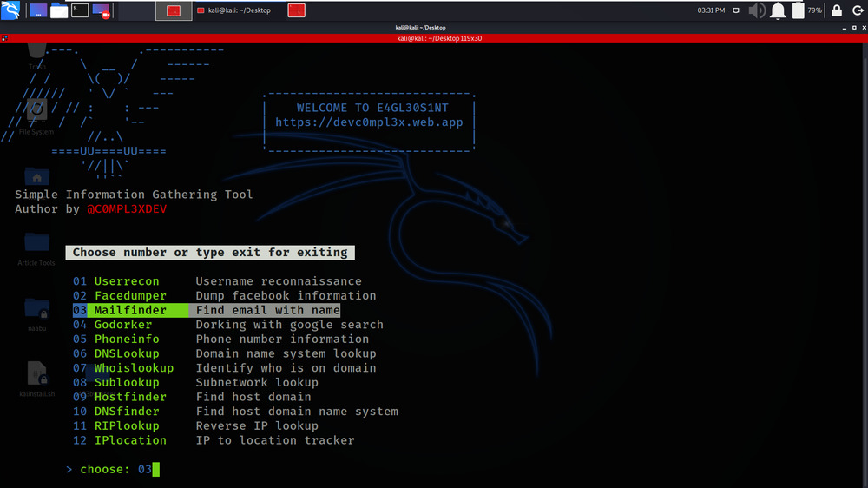Select the first red terminal taskbar button
This screenshot has height=488, width=868.
[x=174, y=10]
